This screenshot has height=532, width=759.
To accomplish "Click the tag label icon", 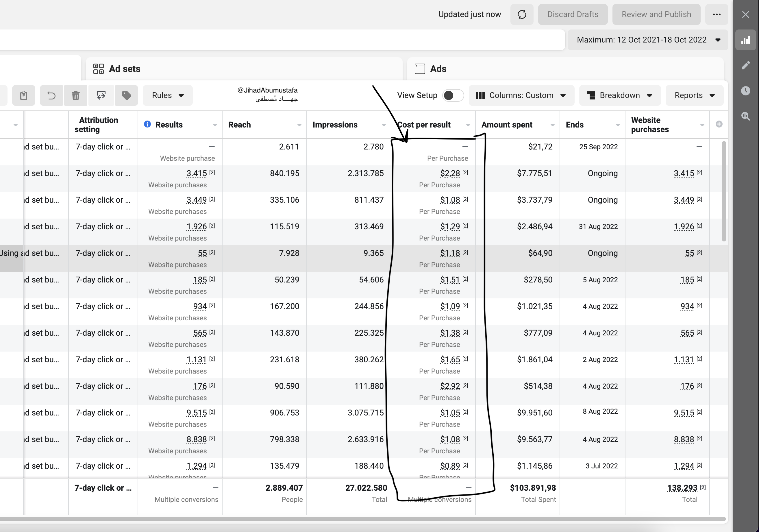I will point(126,95).
